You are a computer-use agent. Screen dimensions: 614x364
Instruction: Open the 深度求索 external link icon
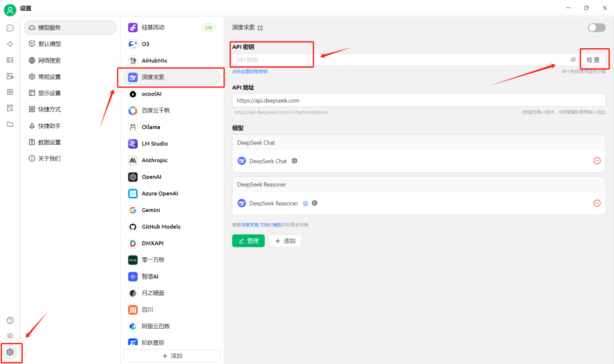click(x=260, y=28)
